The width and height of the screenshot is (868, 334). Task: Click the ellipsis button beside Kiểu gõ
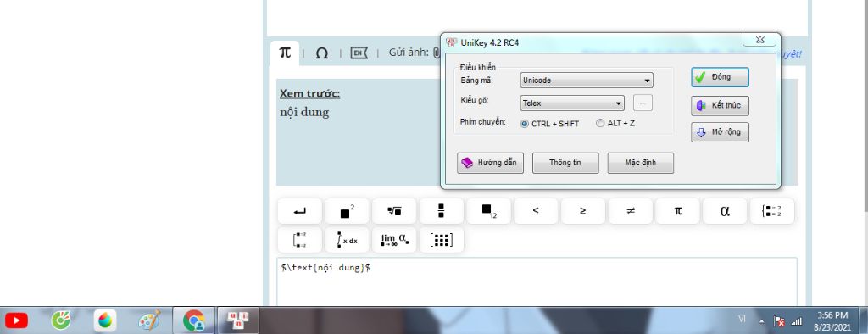click(x=643, y=103)
